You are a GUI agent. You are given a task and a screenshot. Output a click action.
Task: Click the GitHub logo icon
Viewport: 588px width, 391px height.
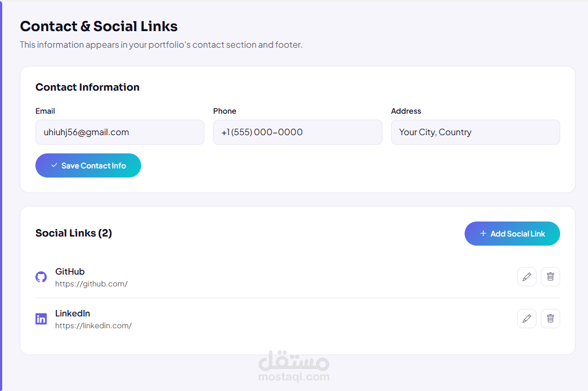coord(41,277)
